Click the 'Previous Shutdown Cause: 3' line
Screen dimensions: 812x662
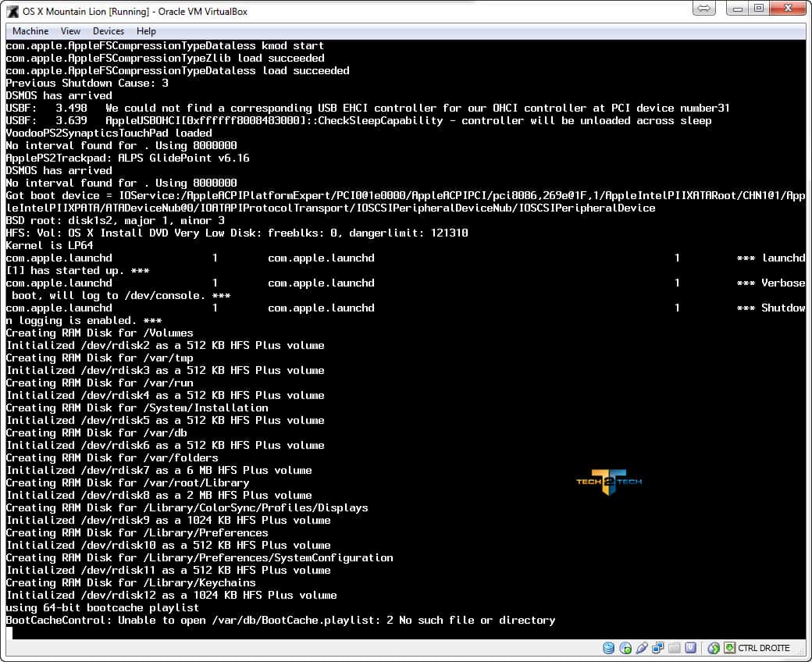[x=87, y=83]
